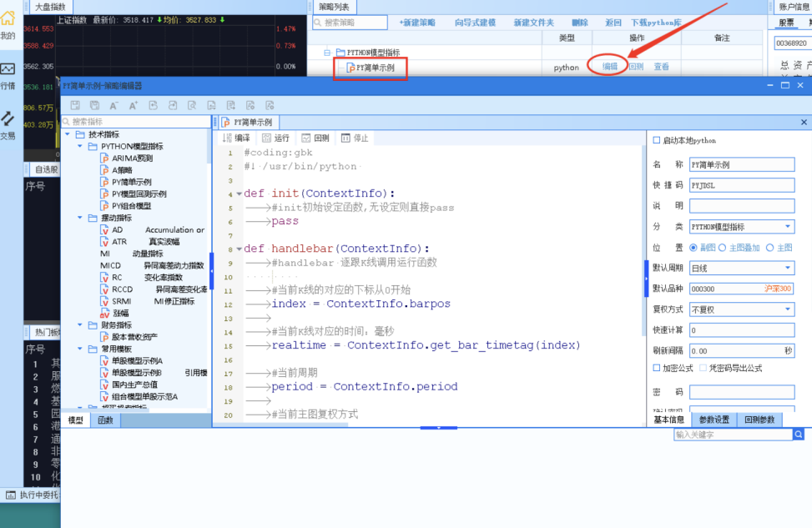Switch to the 函数 tab
The height and width of the screenshot is (528, 812).
click(105, 420)
